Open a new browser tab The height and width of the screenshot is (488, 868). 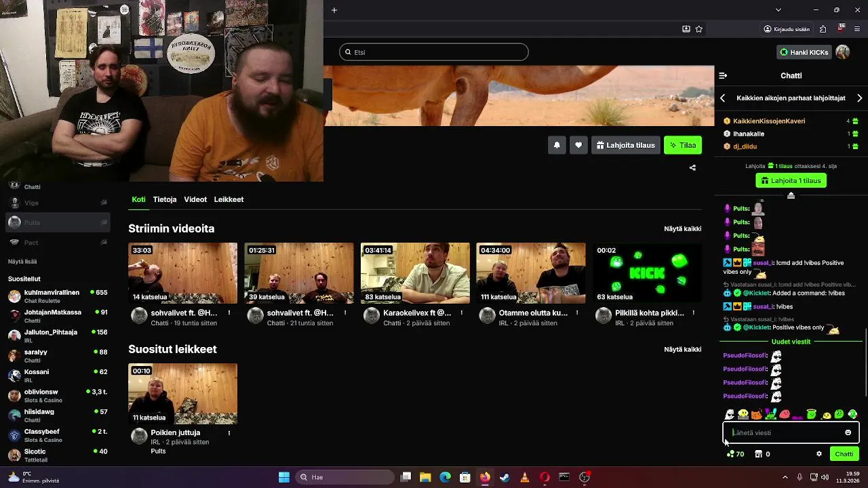tap(334, 10)
